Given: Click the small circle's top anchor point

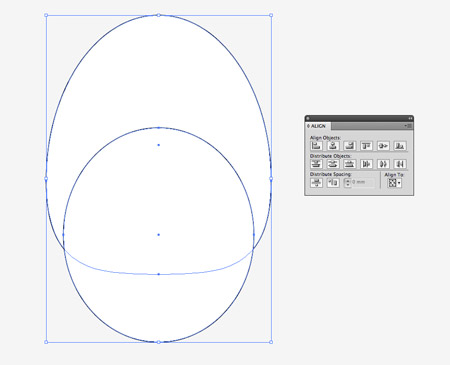Looking at the screenshot, I should [x=159, y=127].
